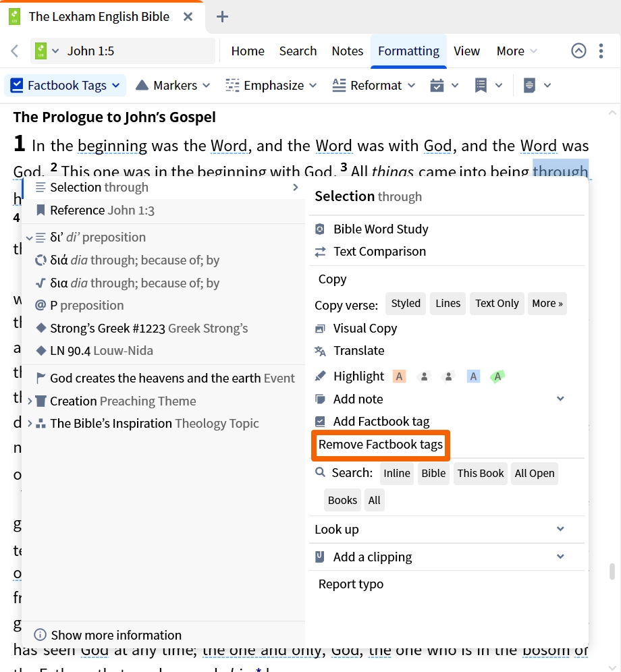Select the Selection through menu row

163,188
